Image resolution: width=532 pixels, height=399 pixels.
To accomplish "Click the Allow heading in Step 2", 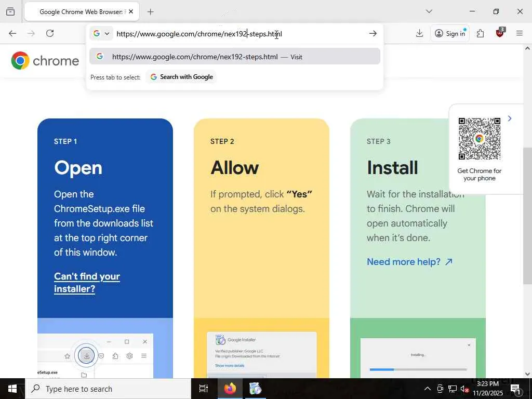I will (234, 168).
